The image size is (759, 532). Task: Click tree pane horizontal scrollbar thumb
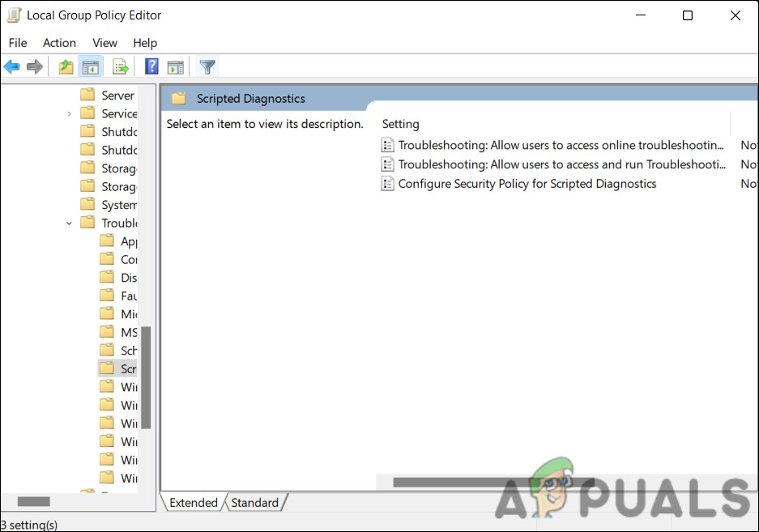coord(33,502)
